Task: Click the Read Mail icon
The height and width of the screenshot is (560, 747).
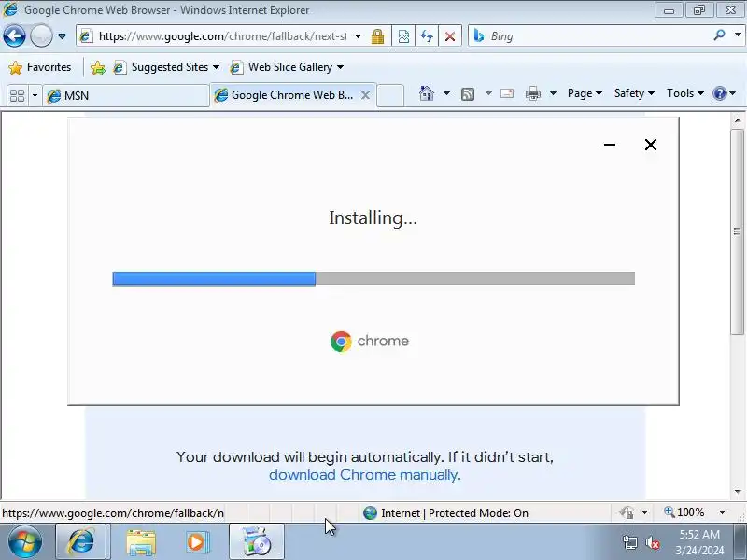Action: coord(507,93)
